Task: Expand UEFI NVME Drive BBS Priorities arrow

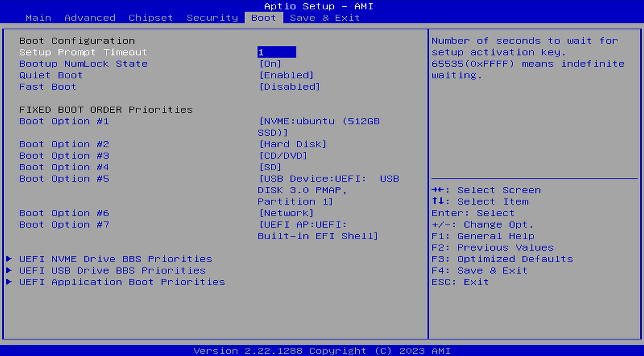Action: (x=9, y=259)
